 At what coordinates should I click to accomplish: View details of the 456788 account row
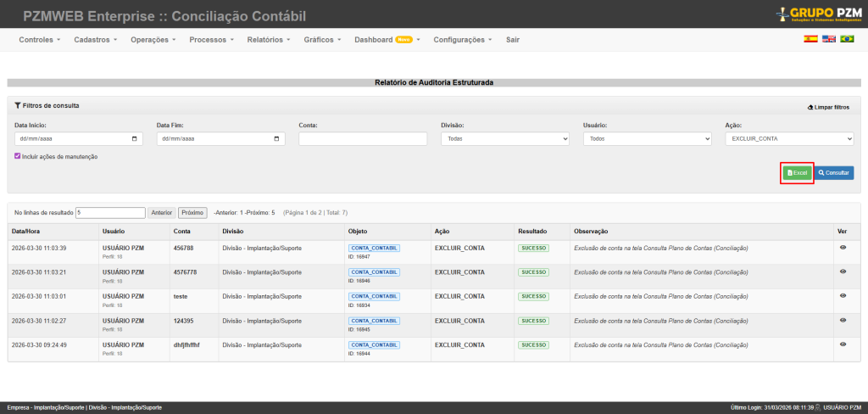coord(843,248)
